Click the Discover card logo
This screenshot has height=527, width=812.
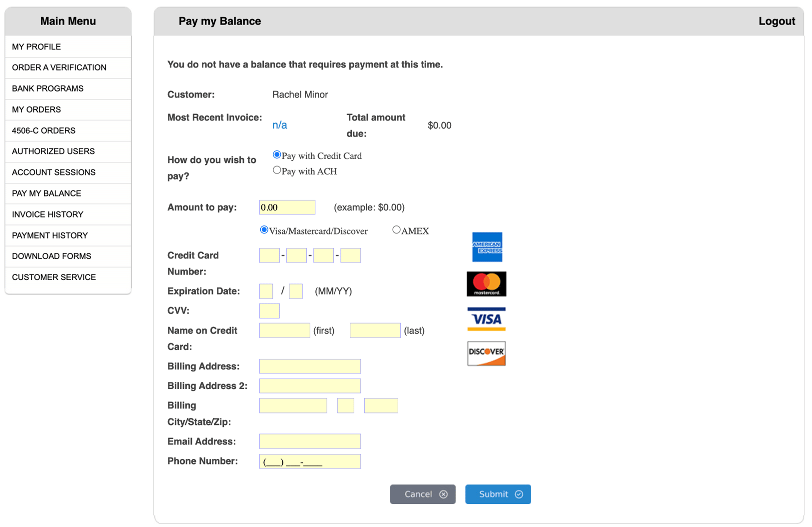(x=486, y=353)
